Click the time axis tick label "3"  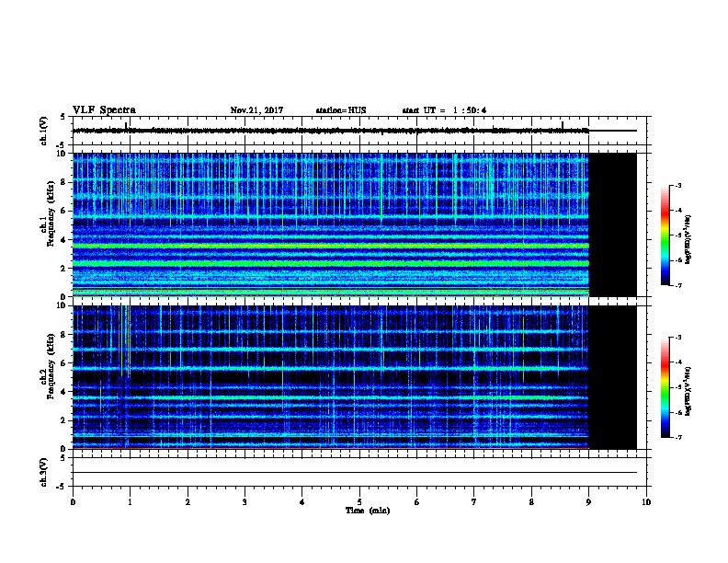(245, 501)
